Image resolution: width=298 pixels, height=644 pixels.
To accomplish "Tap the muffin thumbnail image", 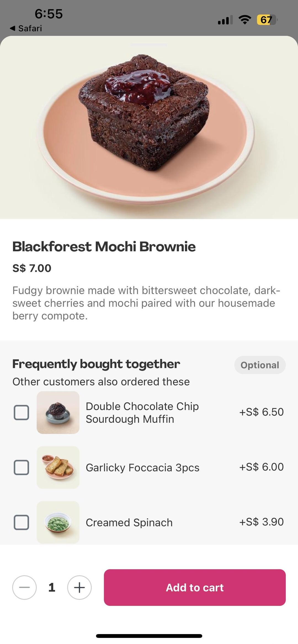I will tap(58, 412).
